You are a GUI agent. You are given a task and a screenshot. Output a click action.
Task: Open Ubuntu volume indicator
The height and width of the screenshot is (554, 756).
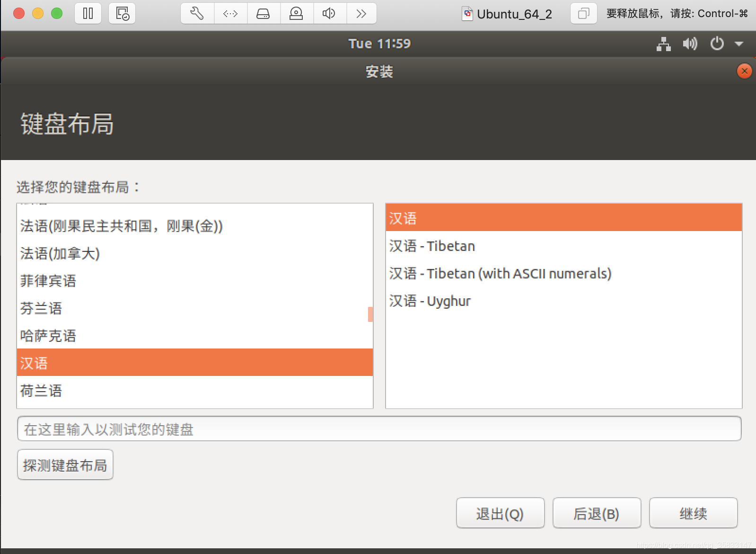[x=690, y=44]
